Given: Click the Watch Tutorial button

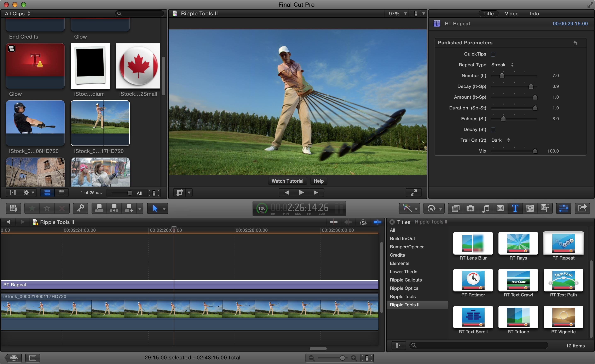Looking at the screenshot, I should pyautogui.click(x=287, y=181).
